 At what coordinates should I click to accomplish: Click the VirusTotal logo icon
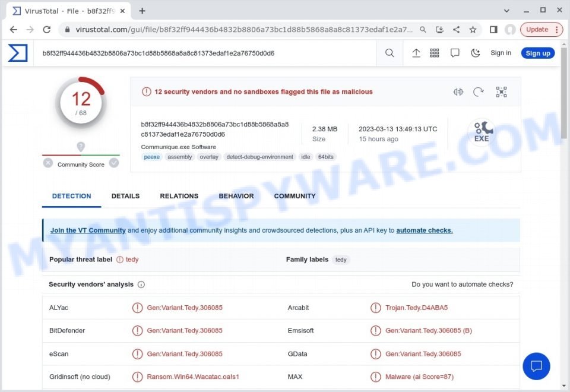[18, 53]
